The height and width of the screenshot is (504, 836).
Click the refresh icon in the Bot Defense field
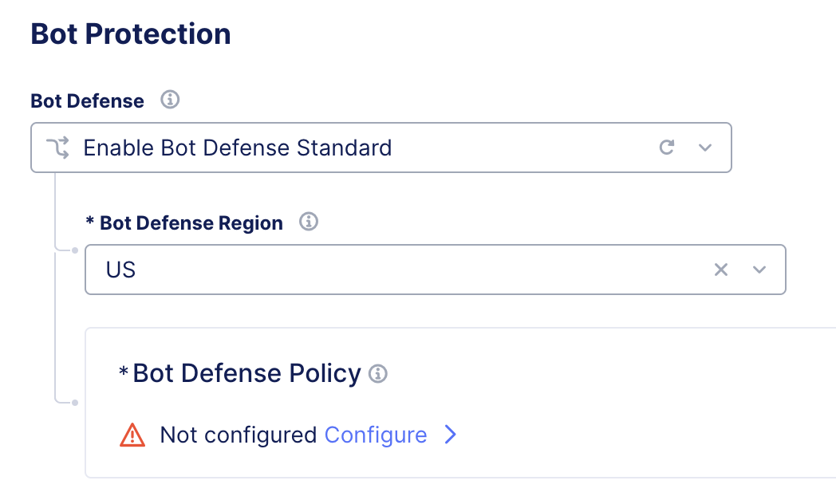pos(667,148)
